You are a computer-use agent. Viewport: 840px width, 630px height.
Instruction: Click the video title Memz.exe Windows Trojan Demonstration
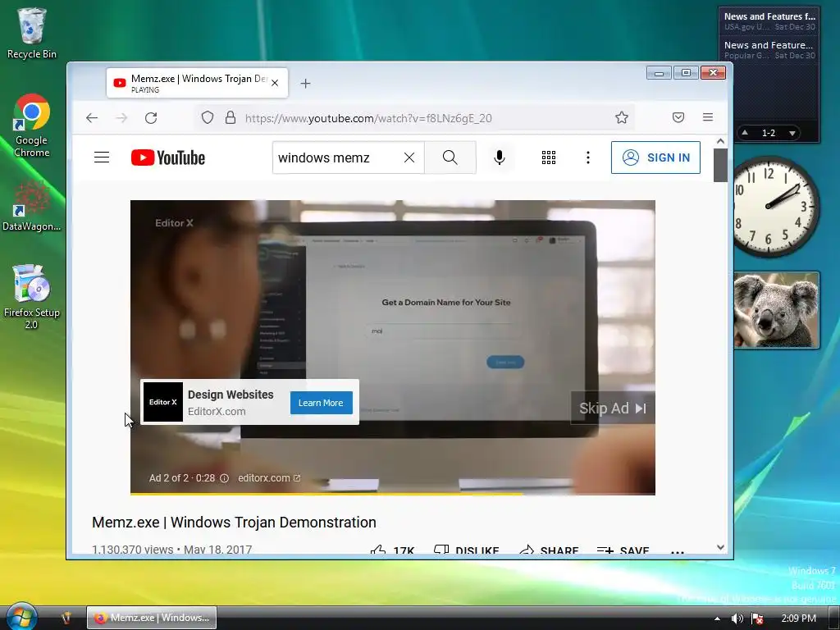pyautogui.click(x=234, y=523)
